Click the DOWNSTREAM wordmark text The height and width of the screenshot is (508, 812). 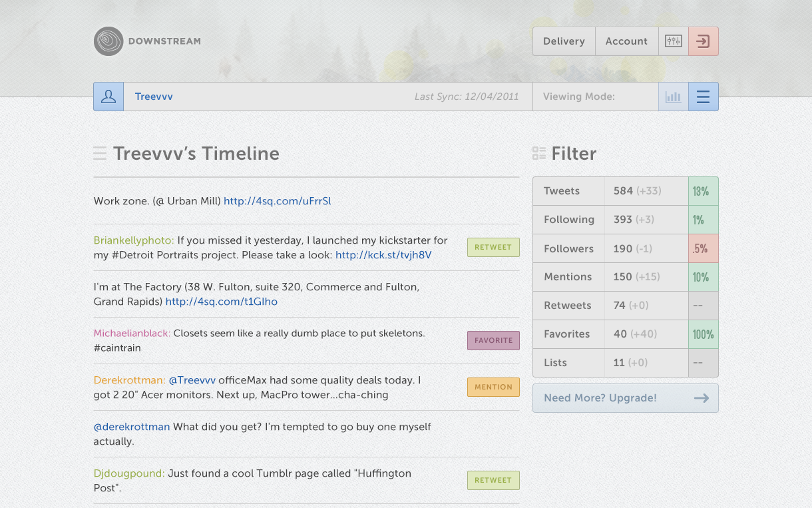pyautogui.click(x=164, y=41)
